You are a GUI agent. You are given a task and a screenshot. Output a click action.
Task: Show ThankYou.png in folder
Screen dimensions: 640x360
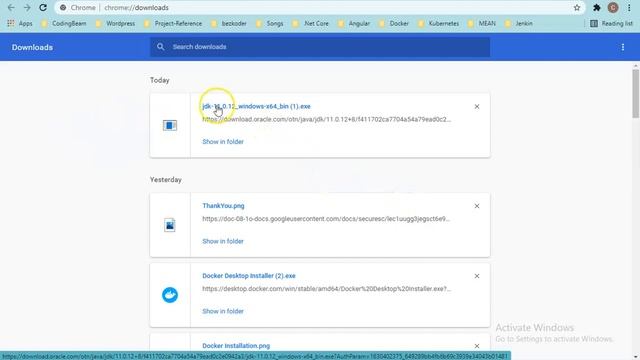click(x=223, y=241)
